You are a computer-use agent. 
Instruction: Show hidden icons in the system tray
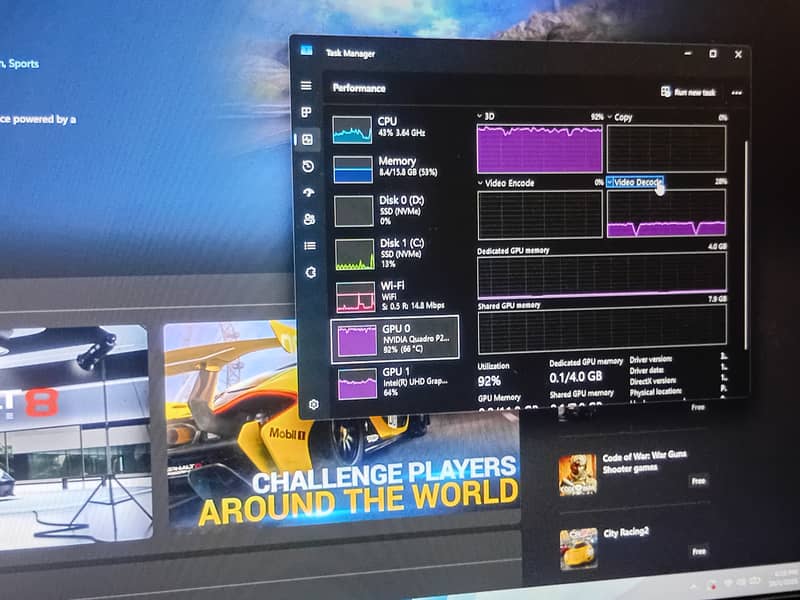(x=694, y=586)
